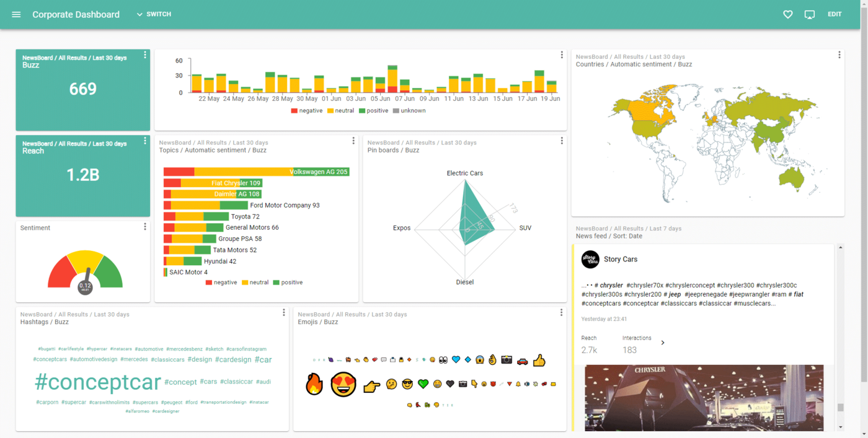The image size is (868, 438).
Task: Toggle the unknown series in the daily chart legend
Action: point(409,111)
